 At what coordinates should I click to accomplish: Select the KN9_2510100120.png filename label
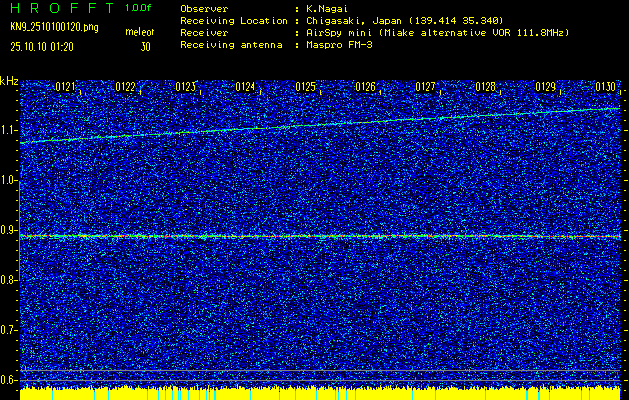point(48,27)
